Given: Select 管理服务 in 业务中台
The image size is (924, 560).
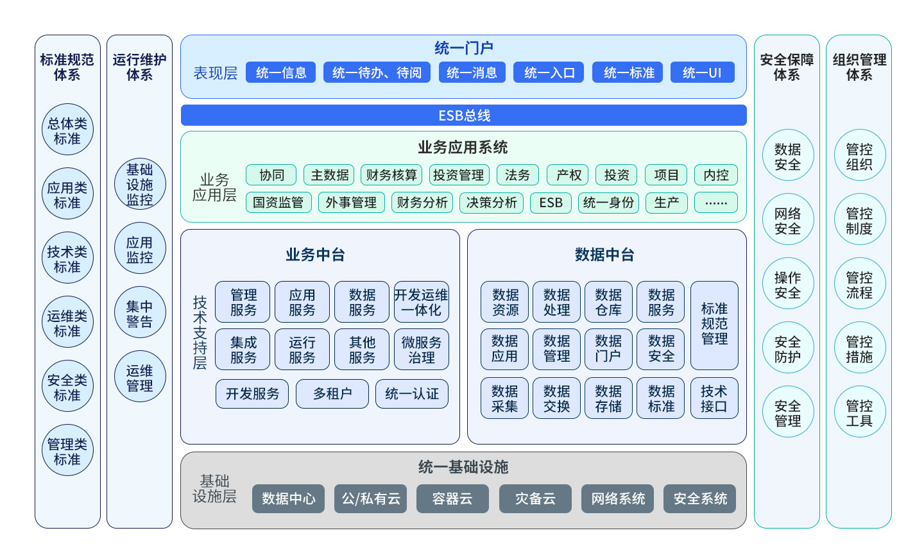Looking at the screenshot, I should pos(243,302).
